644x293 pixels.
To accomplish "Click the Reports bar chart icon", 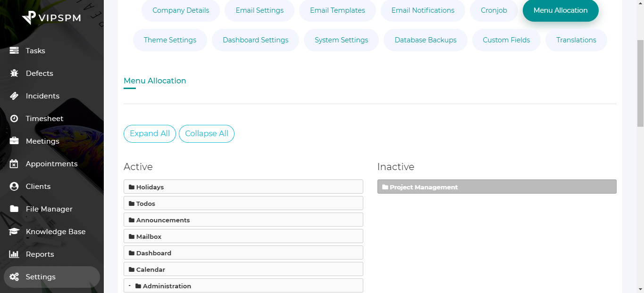I will tap(14, 254).
